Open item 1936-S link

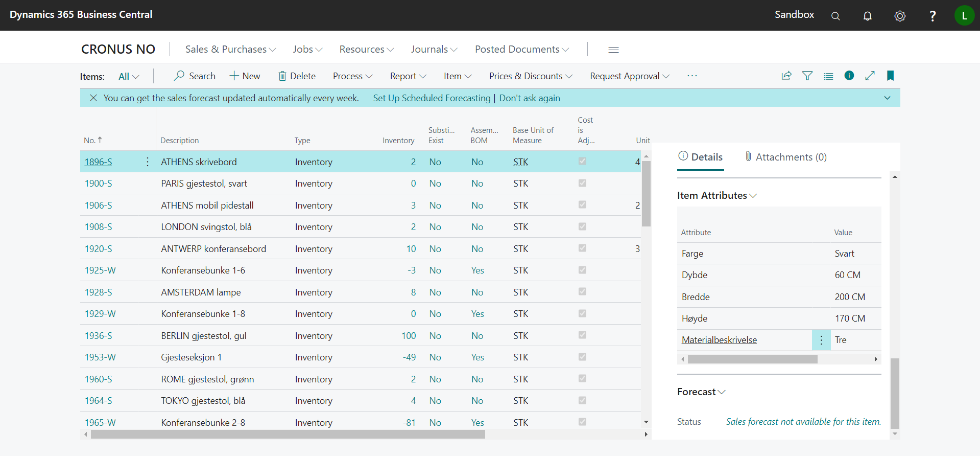click(x=98, y=336)
